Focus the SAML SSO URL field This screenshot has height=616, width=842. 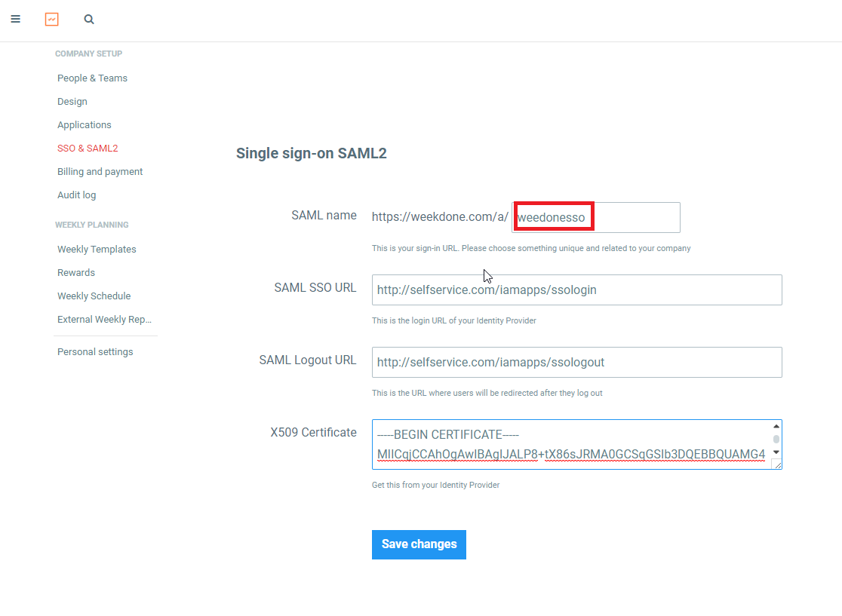click(576, 290)
